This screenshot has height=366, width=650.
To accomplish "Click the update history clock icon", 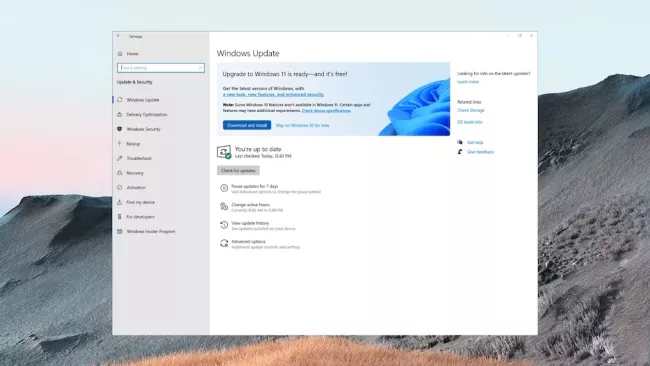I will [224, 225].
